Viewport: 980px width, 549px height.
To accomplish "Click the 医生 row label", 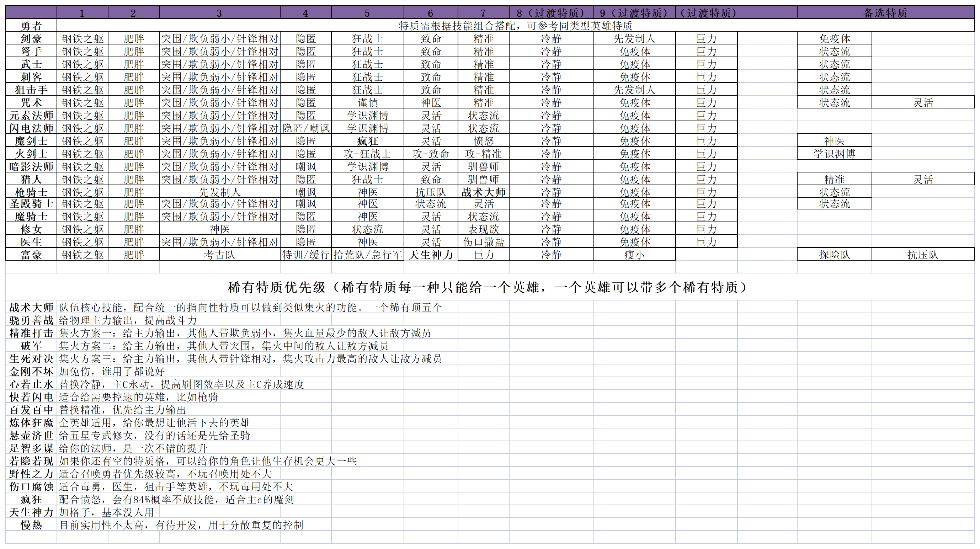I will [x=31, y=241].
